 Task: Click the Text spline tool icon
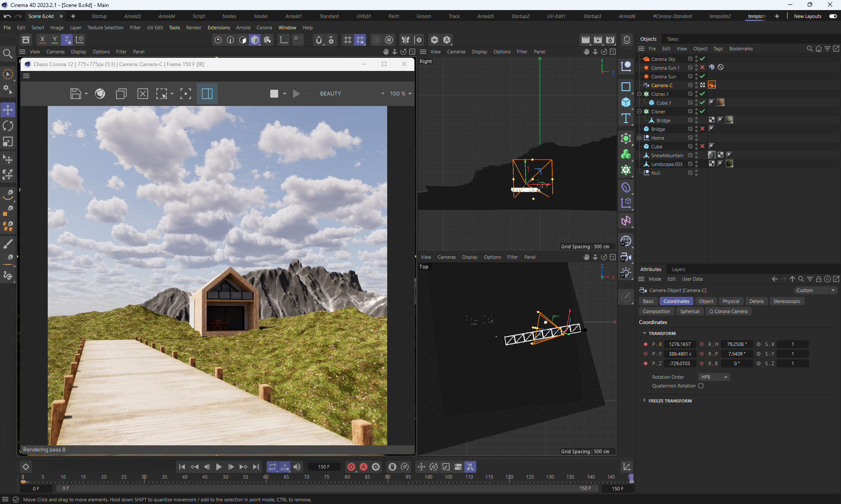626,119
